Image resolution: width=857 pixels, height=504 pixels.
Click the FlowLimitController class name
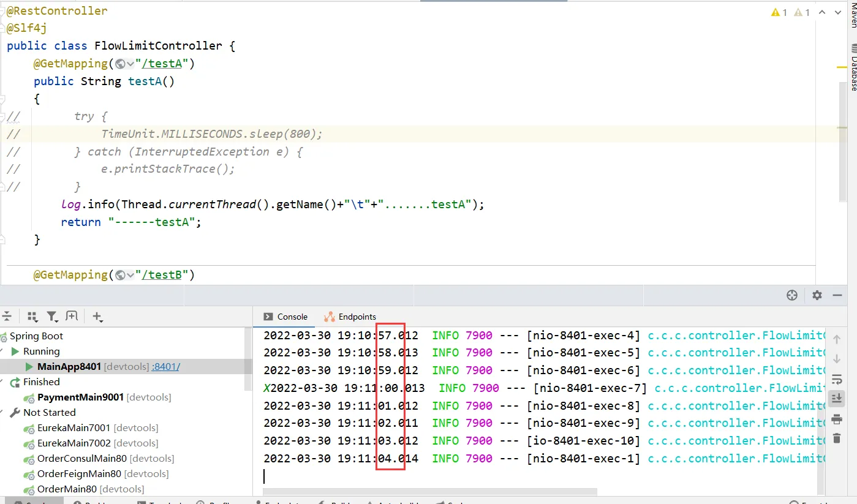pyautogui.click(x=158, y=46)
